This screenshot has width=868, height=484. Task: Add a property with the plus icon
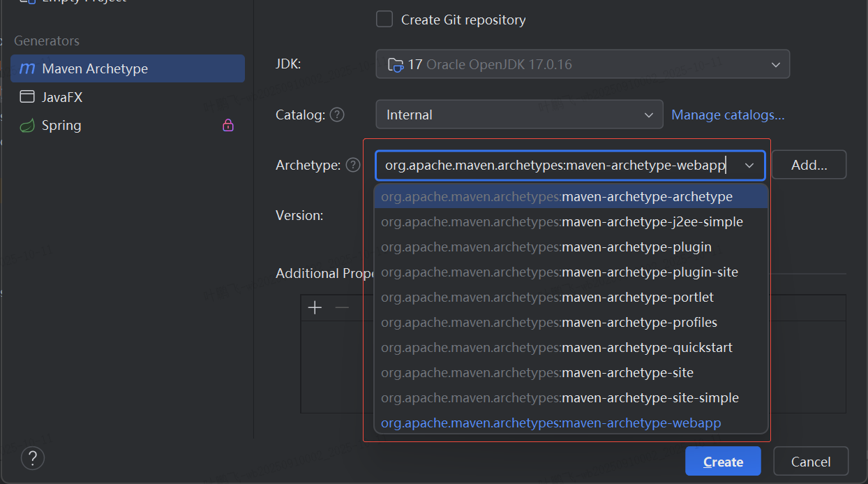[315, 308]
